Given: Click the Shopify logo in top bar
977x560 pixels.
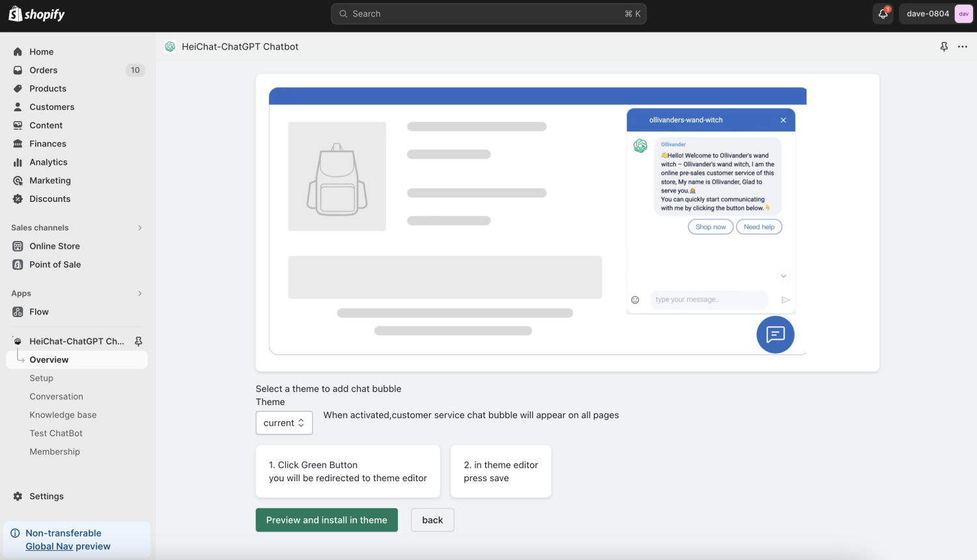Looking at the screenshot, I should (x=36, y=14).
